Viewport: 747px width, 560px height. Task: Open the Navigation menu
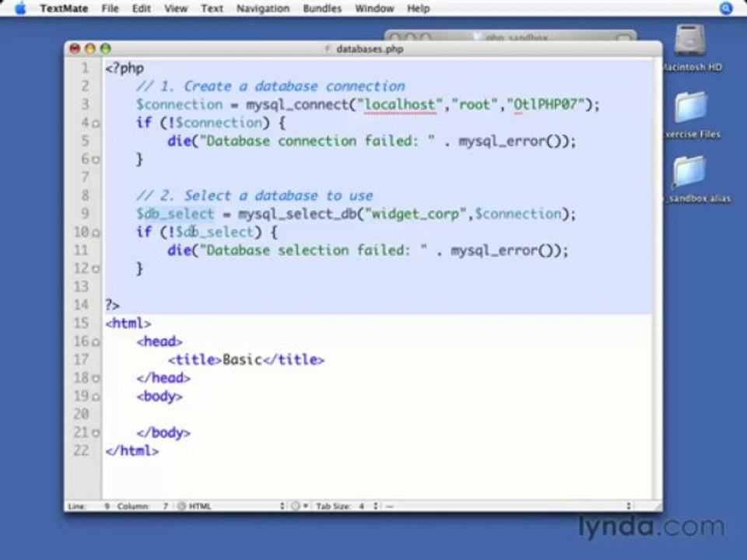[263, 8]
